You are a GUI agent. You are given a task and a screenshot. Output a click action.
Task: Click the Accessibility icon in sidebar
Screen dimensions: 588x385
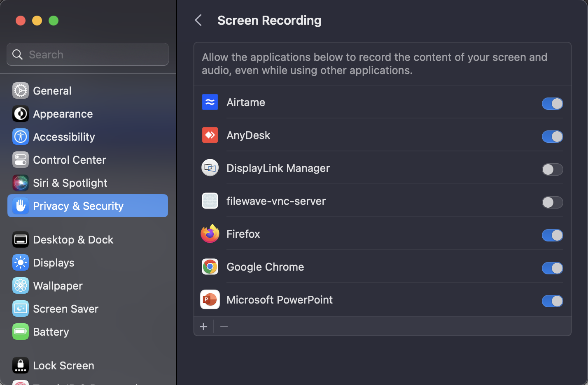click(x=21, y=137)
